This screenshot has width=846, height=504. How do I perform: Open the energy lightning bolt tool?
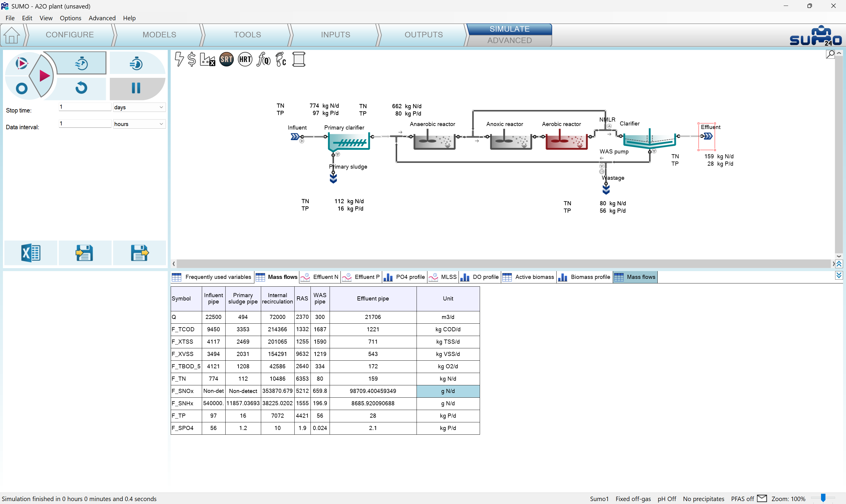179,59
